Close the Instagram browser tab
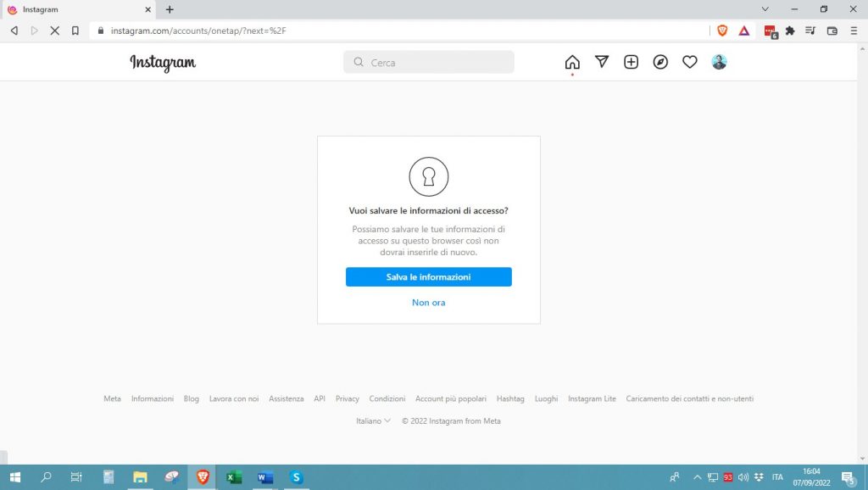 pos(147,9)
